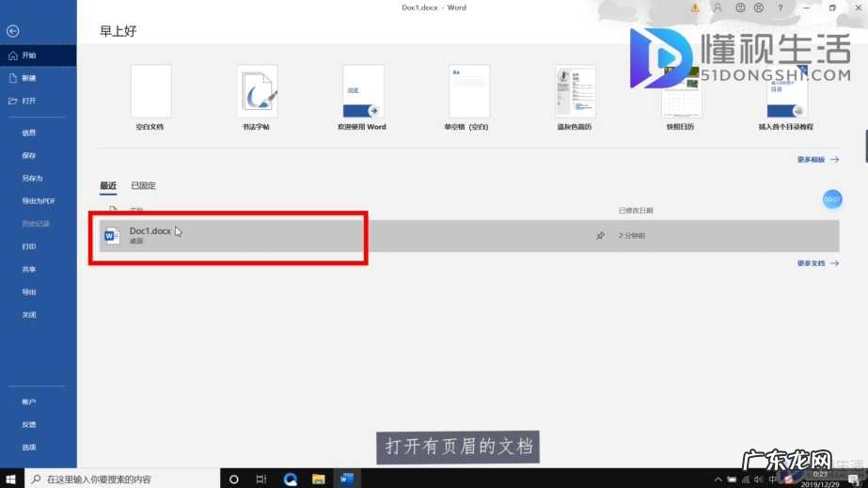Expand hidden system tray icons chevron
This screenshot has width=868, height=488.
(x=718, y=480)
